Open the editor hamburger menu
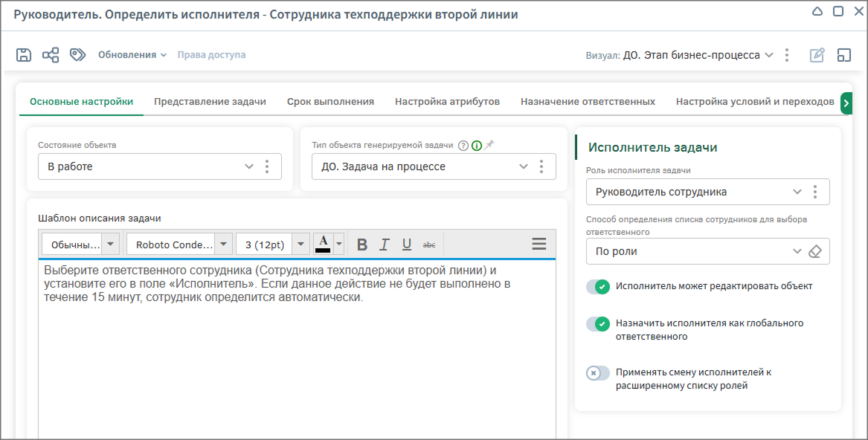The width and height of the screenshot is (868, 440). (x=539, y=244)
